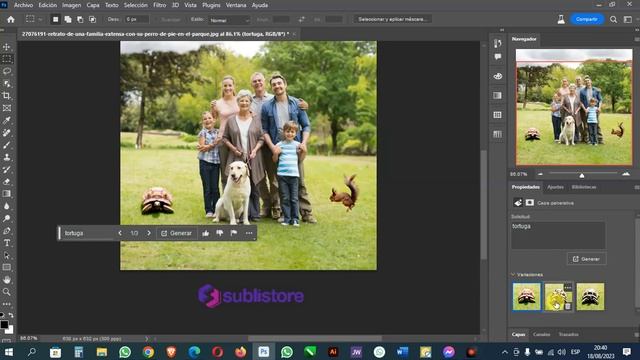The width and height of the screenshot is (640, 360).
Task: Choose Intersect with selection mode
Action: pos(93,19)
